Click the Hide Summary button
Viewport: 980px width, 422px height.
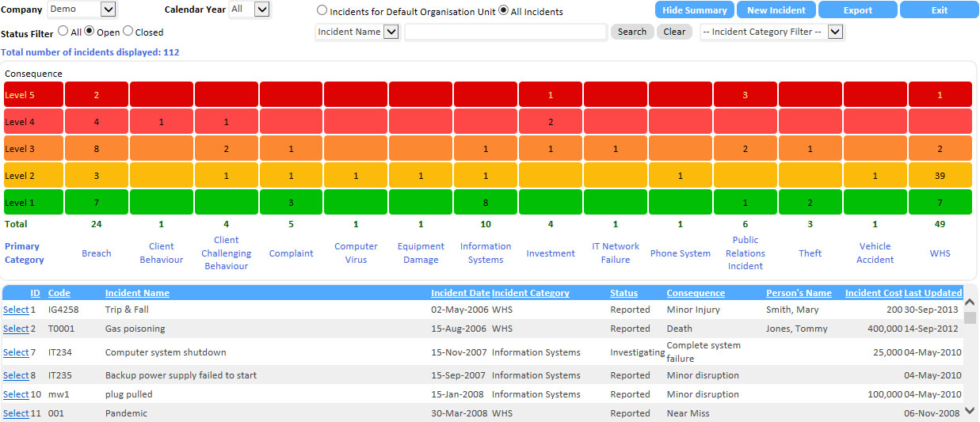pos(694,10)
